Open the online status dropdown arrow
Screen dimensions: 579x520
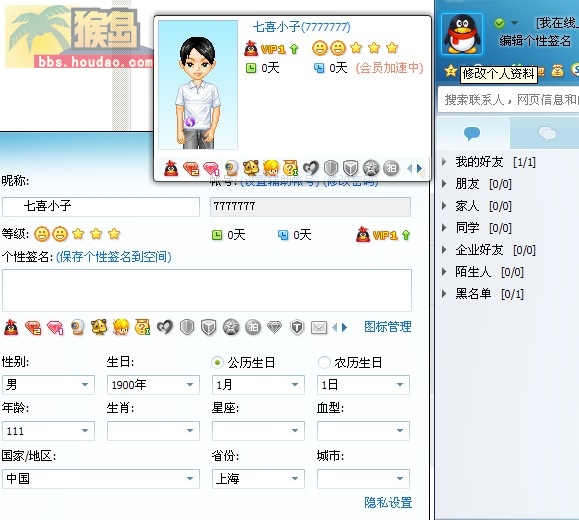point(514,23)
